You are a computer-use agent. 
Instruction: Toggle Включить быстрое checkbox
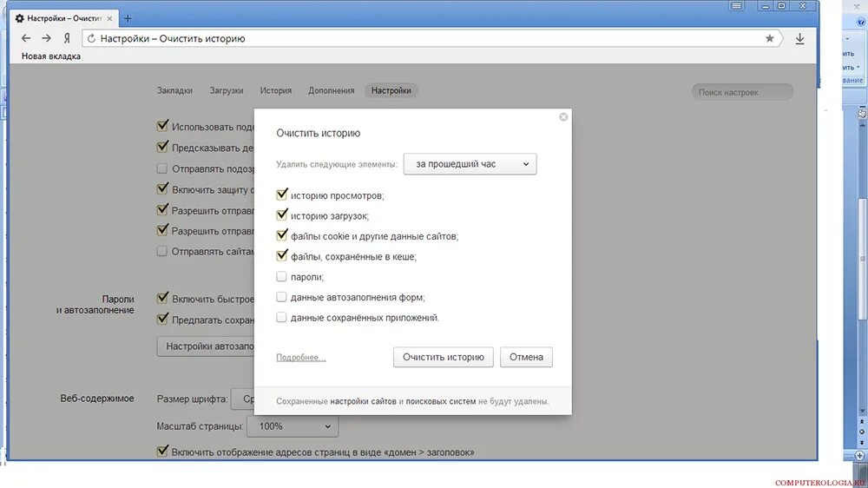tap(162, 298)
